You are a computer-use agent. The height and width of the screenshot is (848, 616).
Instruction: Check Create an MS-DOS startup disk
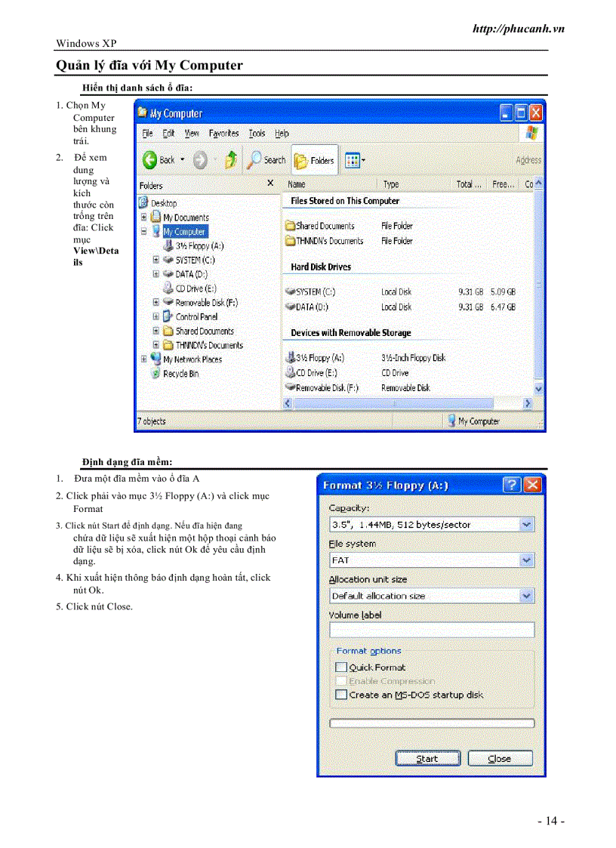click(x=340, y=694)
